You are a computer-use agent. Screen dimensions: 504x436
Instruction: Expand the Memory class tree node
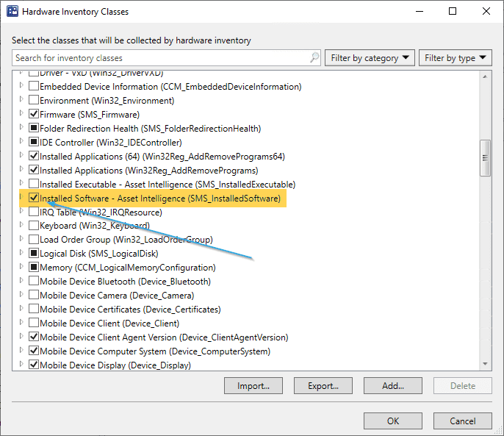coord(21,268)
